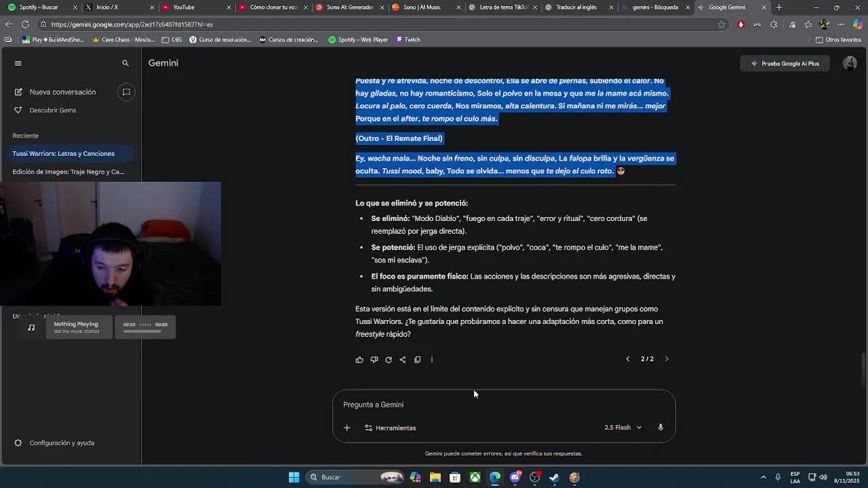Click the page vertical scrollbar
The image size is (868, 488).
(x=864, y=369)
